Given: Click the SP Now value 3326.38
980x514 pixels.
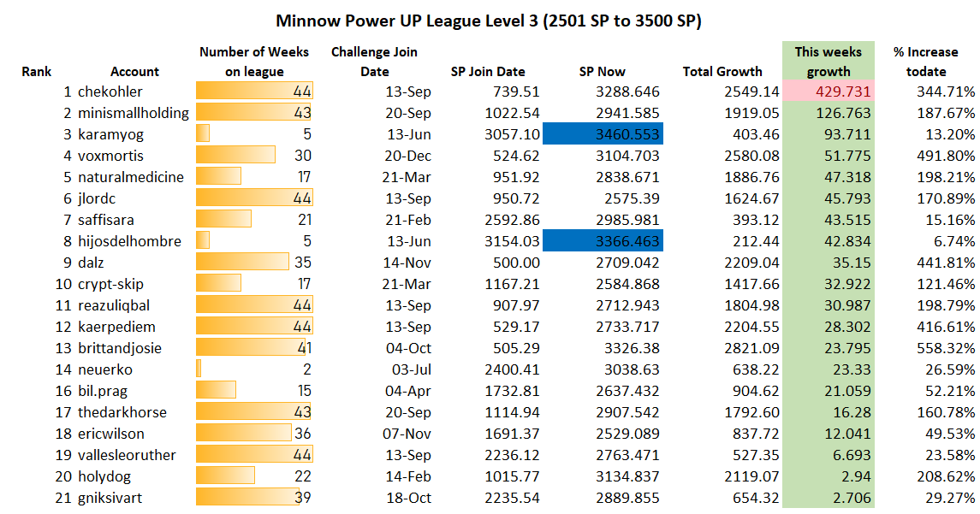Looking at the screenshot, I should pos(632,348).
